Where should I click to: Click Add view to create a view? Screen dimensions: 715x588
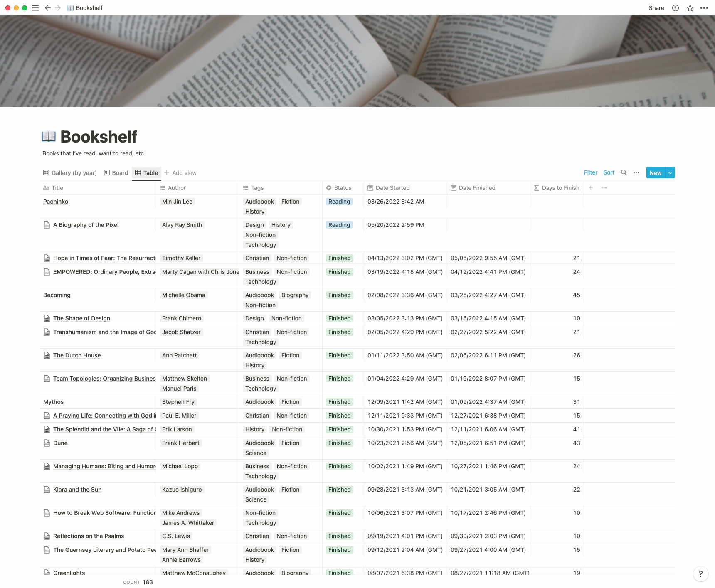pos(180,173)
